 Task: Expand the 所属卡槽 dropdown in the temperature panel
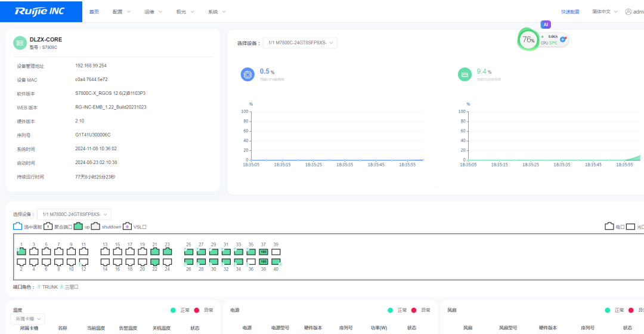pos(27,319)
